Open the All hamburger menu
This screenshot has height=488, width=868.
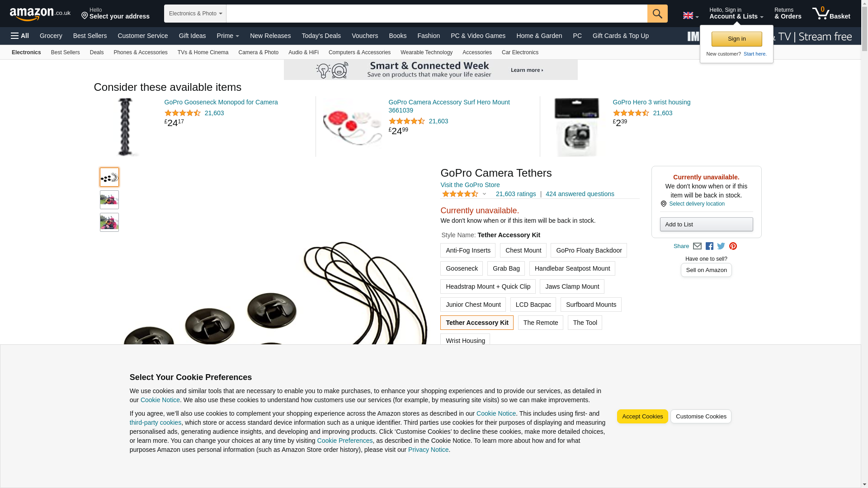click(x=20, y=36)
